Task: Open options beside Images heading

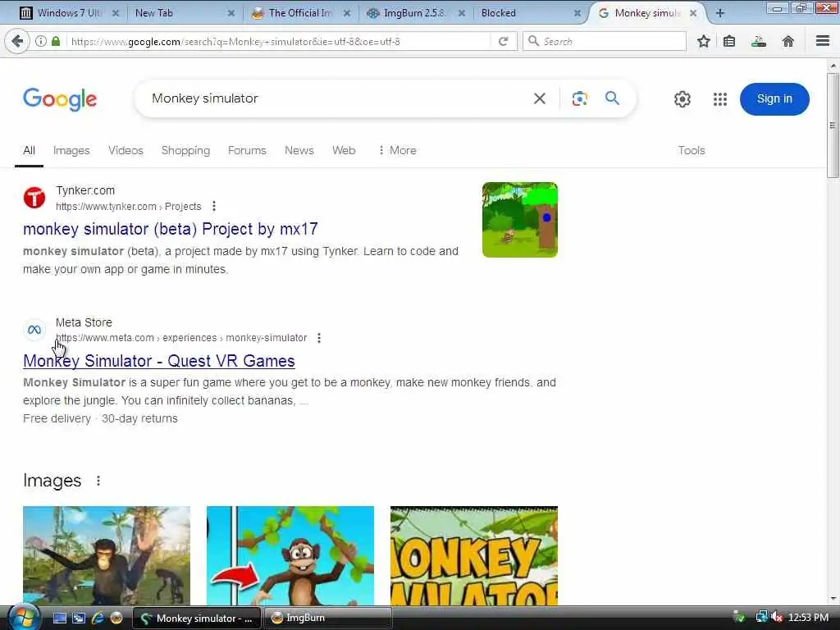Action: 98,481
